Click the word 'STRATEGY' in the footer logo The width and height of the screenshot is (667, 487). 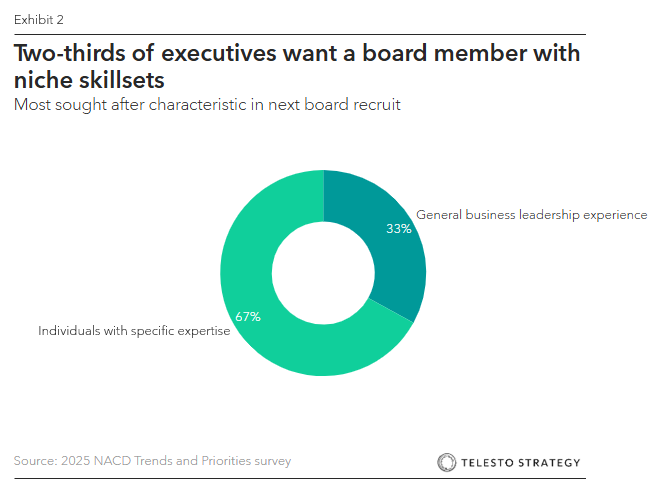point(549,462)
